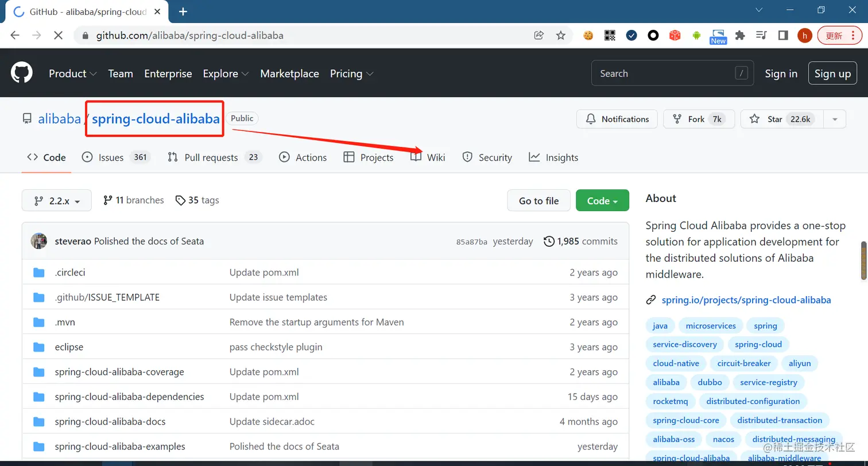
Task: Open the spring-cloud-alibaba-examples folder
Action: pyautogui.click(x=120, y=446)
